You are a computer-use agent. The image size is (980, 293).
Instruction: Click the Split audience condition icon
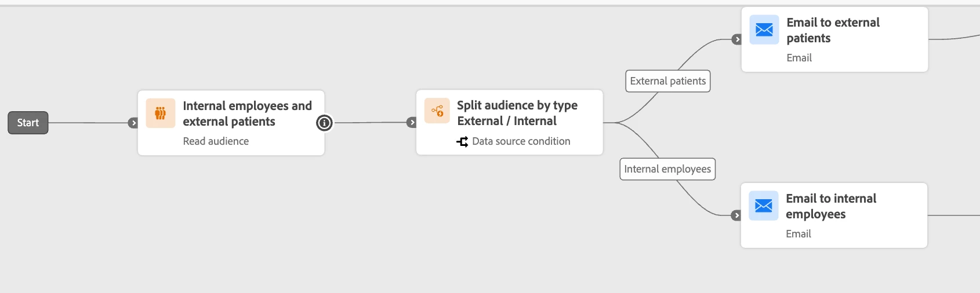(x=437, y=111)
